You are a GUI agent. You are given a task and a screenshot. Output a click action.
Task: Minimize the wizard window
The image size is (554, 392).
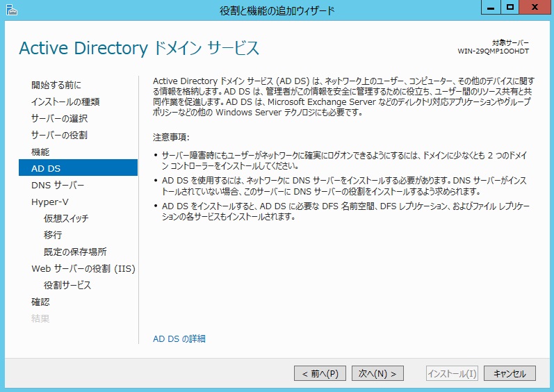[x=491, y=7]
